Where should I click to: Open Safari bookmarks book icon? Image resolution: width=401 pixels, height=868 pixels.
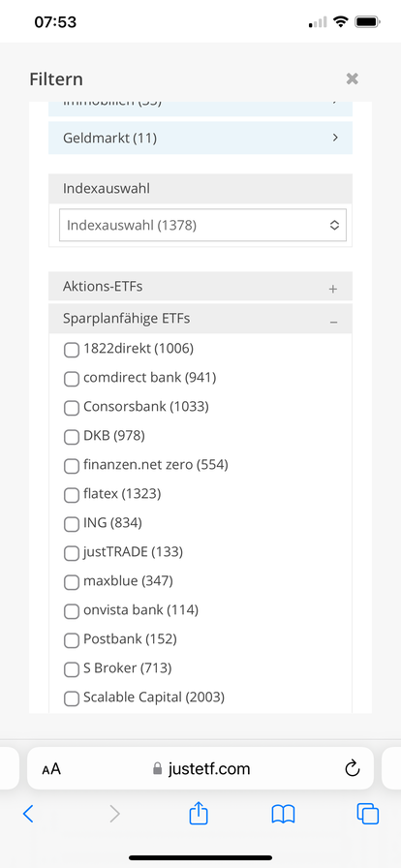(283, 814)
